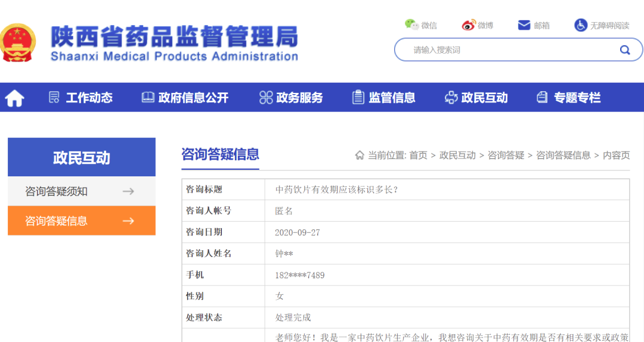644x342 pixels.
Task: Click the 政民互动 icon in navbar
Action: 451,97
